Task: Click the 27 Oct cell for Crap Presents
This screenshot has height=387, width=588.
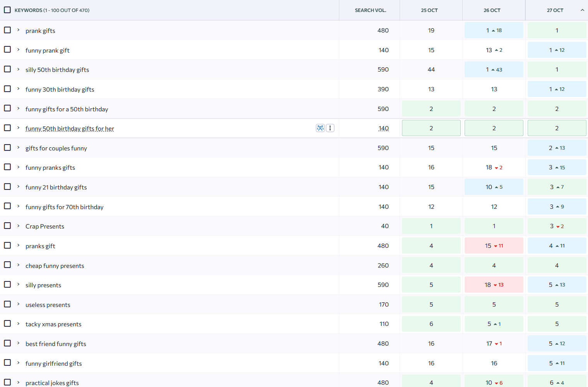Action: point(557,226)
